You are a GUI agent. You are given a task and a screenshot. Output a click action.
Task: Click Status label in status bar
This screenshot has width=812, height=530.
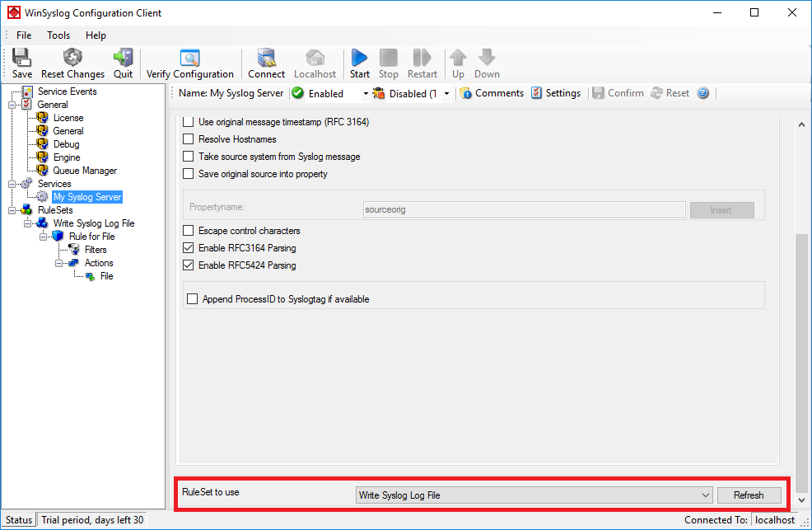tap(19, 519)
